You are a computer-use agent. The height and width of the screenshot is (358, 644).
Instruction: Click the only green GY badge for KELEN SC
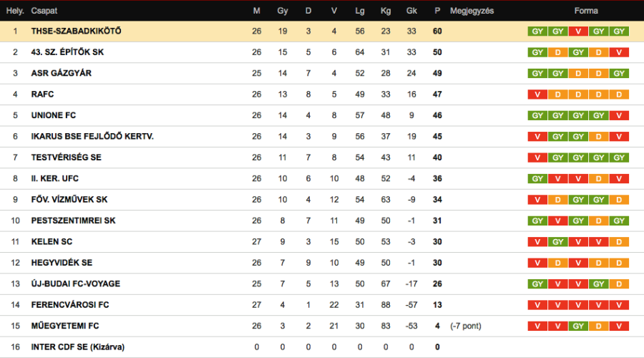click(x=557, y=242)
